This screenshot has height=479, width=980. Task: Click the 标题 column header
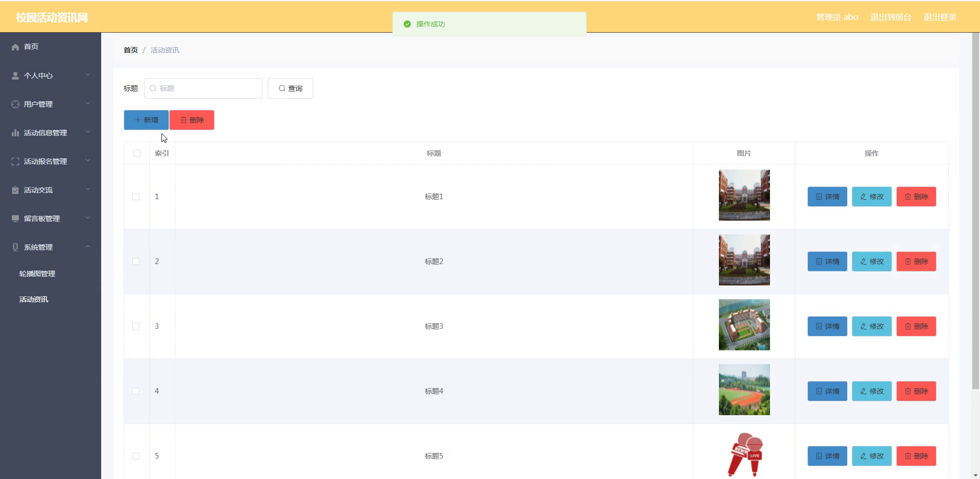point(434,153)
